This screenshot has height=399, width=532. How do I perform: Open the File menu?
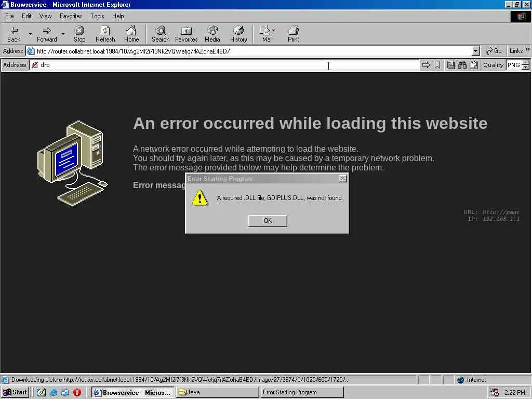[9, 16]
